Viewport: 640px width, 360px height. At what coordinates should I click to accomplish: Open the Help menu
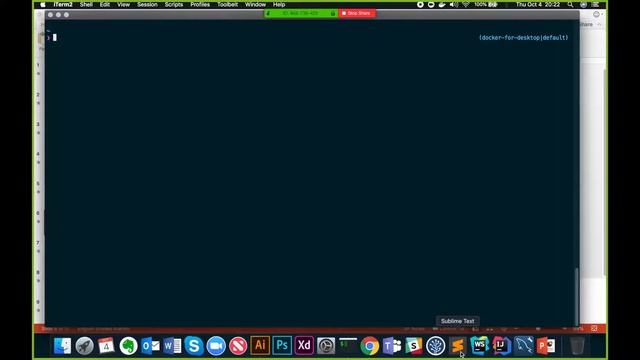279,4
